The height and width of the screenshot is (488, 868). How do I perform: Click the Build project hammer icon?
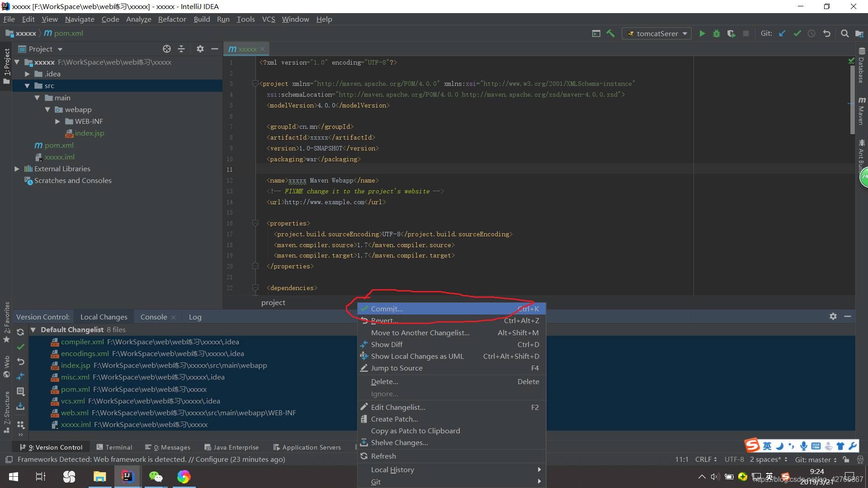coord(611,33)
